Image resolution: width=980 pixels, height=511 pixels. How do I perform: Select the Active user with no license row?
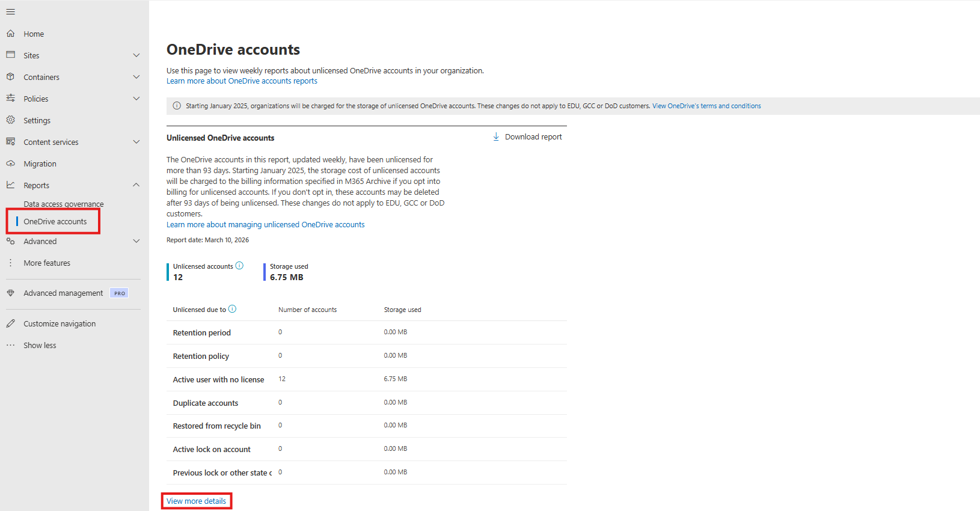coord(367,379)
